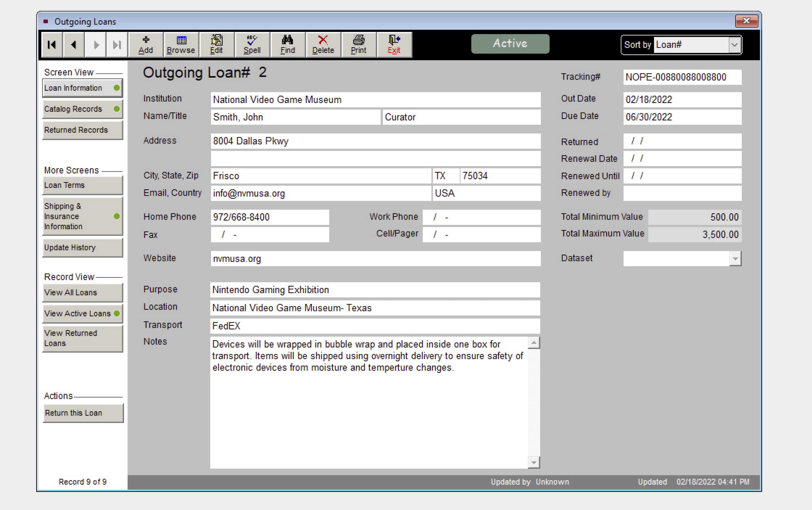Jump to the first loan record

[52, 45]
